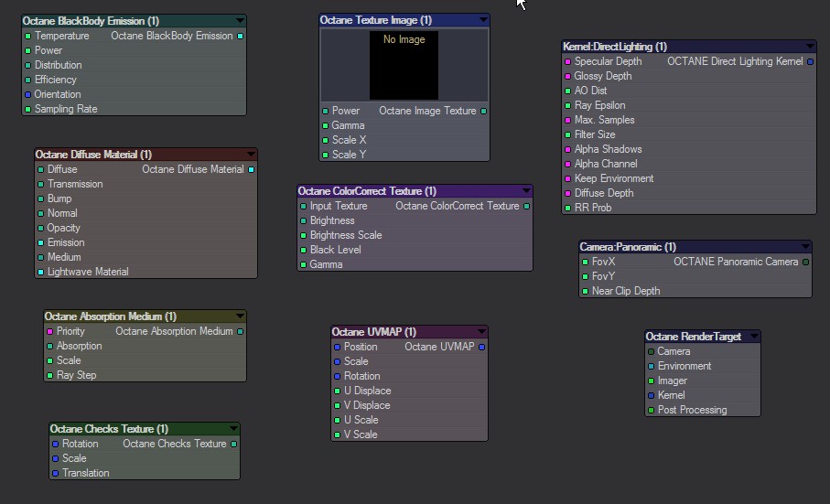Click the Imager label on RenderTarget
The height and width of the screenshot is (504, 830).
pos(673,381)
